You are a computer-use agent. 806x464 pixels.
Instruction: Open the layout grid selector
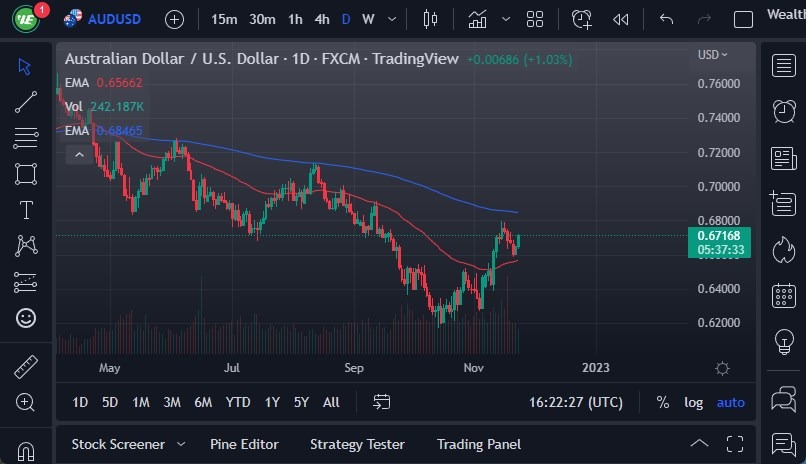535,19
